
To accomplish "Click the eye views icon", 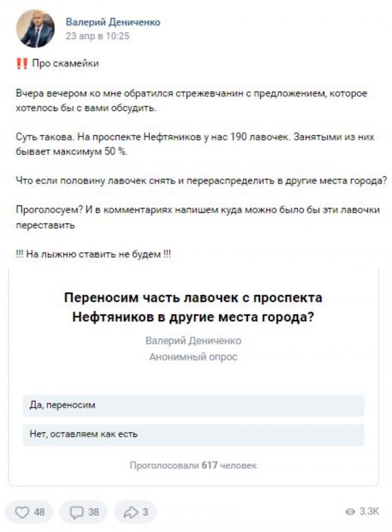I will coord(350,511).
